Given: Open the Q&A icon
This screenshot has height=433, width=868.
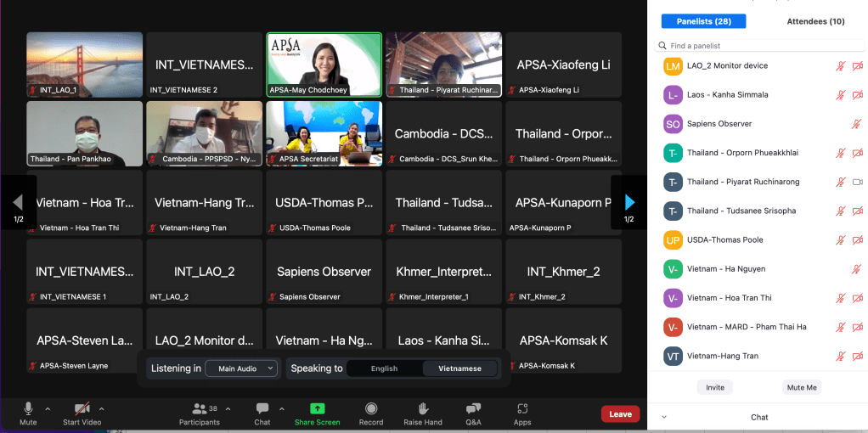Looking at the screenshot, I should [473, 408].
